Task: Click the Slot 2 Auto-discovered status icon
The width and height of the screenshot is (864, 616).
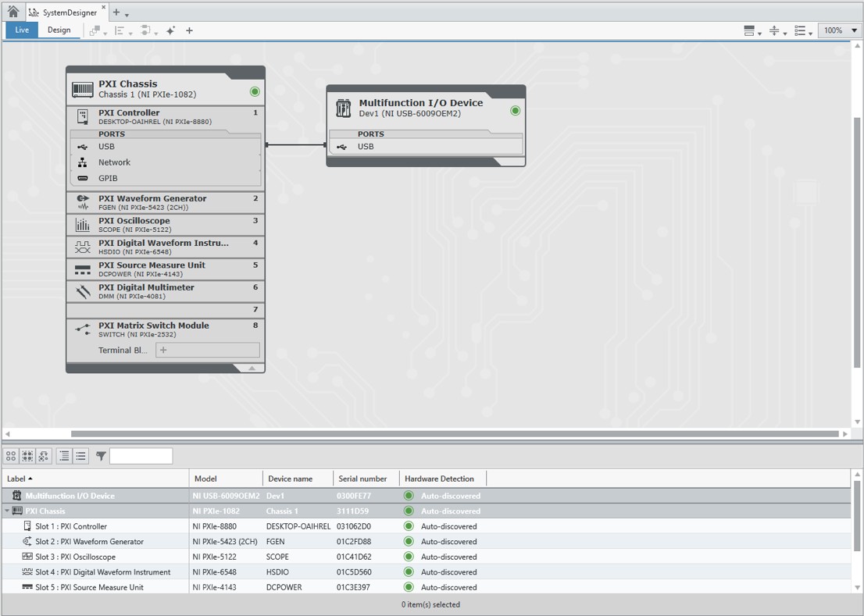Action: tap(409, 542)
